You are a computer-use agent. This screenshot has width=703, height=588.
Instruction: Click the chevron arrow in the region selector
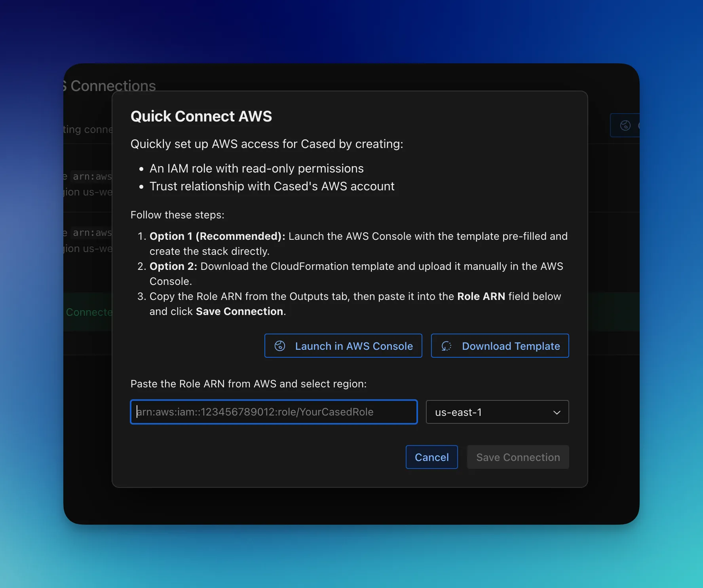557,412
